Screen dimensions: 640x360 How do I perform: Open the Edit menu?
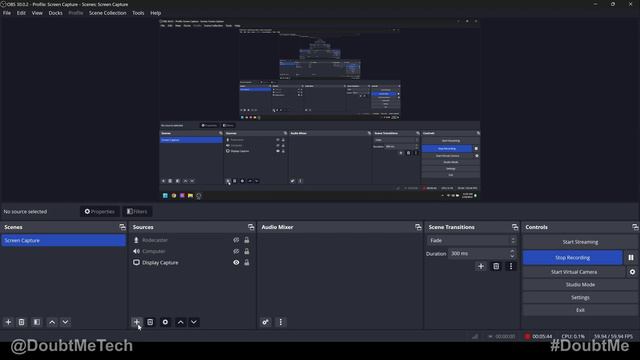click(21, 13)
